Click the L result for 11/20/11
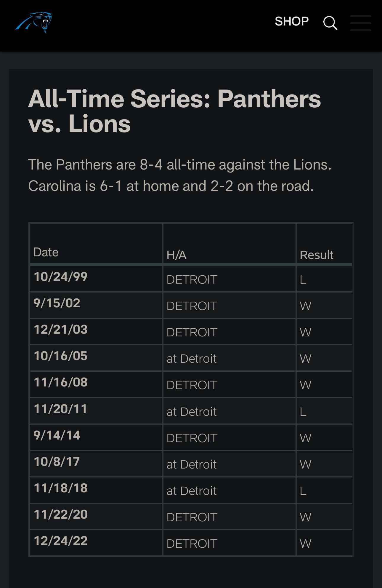 pyautogui.click(x=303, y=412)
